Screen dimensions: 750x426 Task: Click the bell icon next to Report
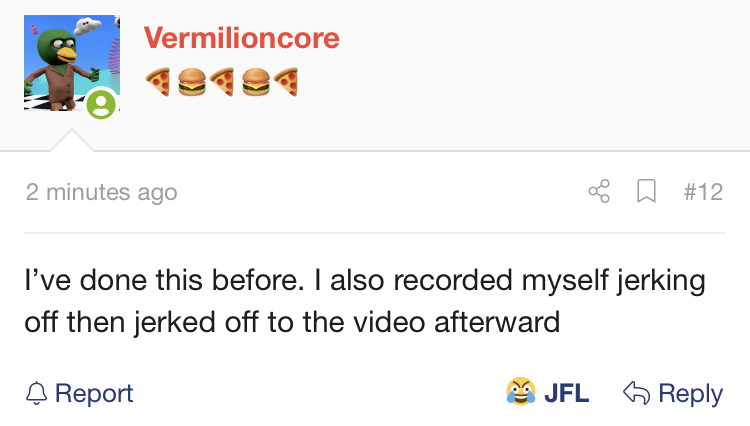36,393
